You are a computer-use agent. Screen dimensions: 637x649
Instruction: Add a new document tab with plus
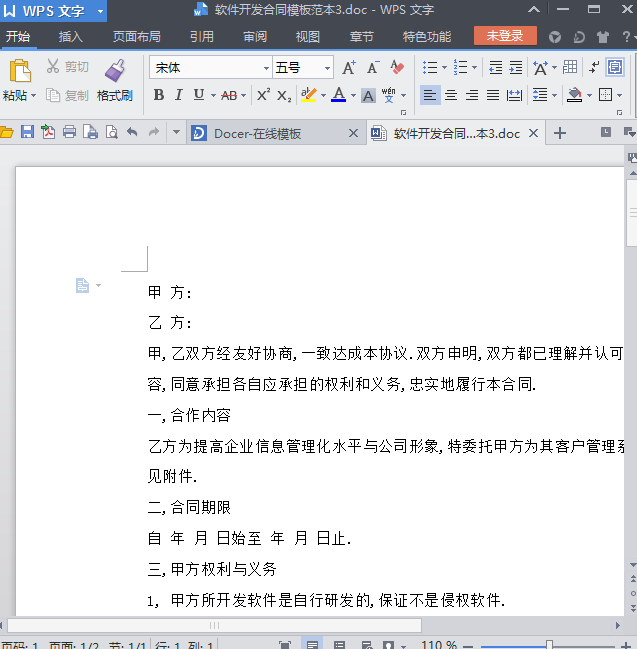[x=560, y=133]
